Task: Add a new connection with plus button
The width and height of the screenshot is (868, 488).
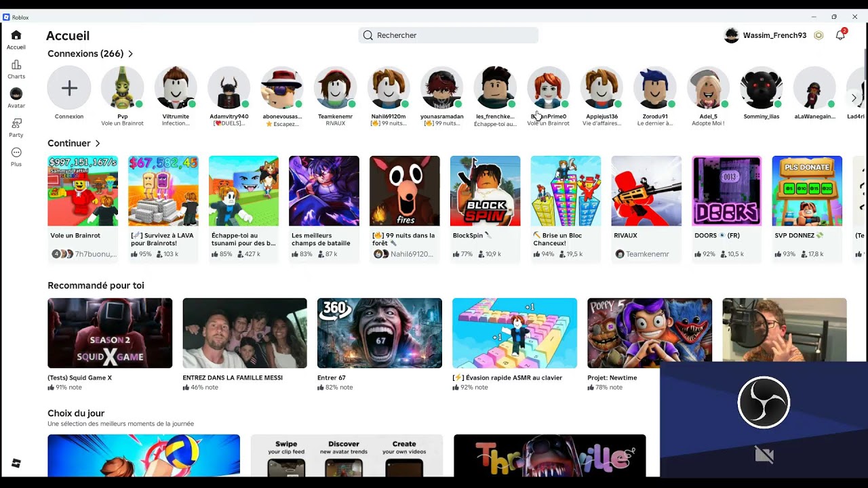Action: coord(69,88)
